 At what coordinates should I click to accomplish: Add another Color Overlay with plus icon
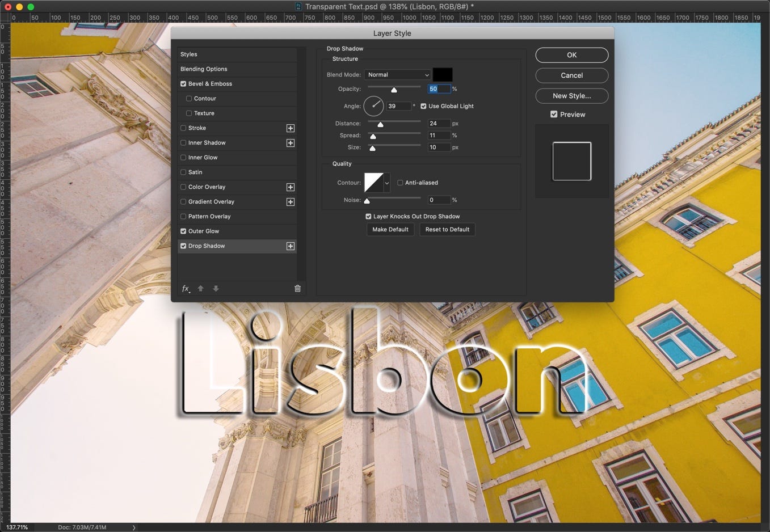point(291,187)
